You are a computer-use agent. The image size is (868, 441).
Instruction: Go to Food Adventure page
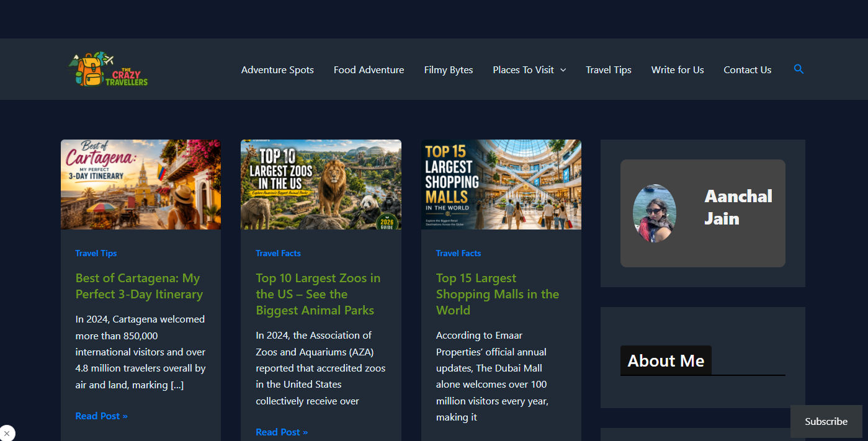pyautogui.click(x=369, y=70)
